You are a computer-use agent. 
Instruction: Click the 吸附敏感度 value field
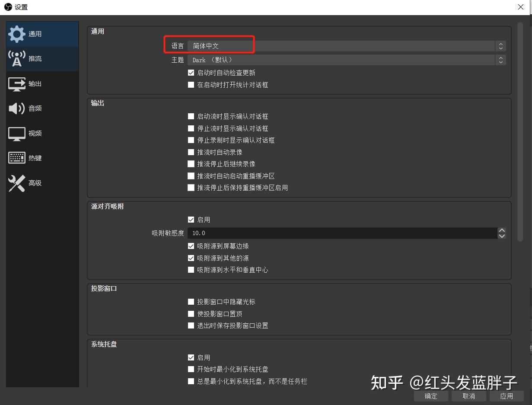pos(341,233)
